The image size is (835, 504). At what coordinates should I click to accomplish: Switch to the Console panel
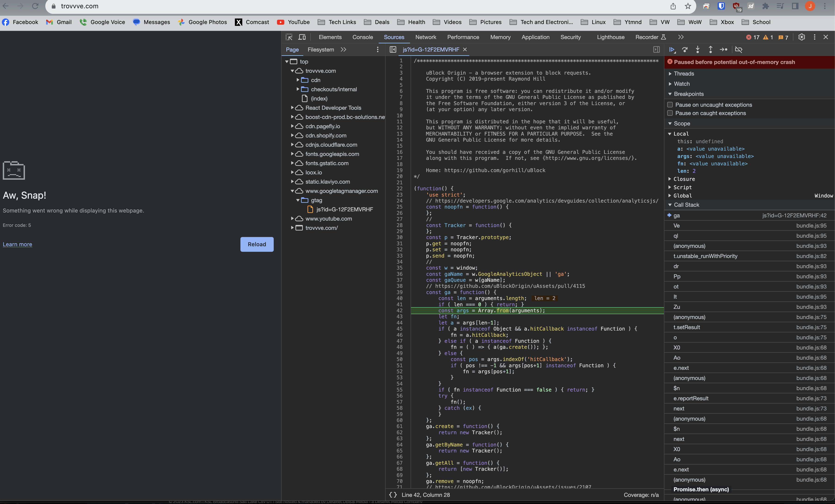click(363, 37)
